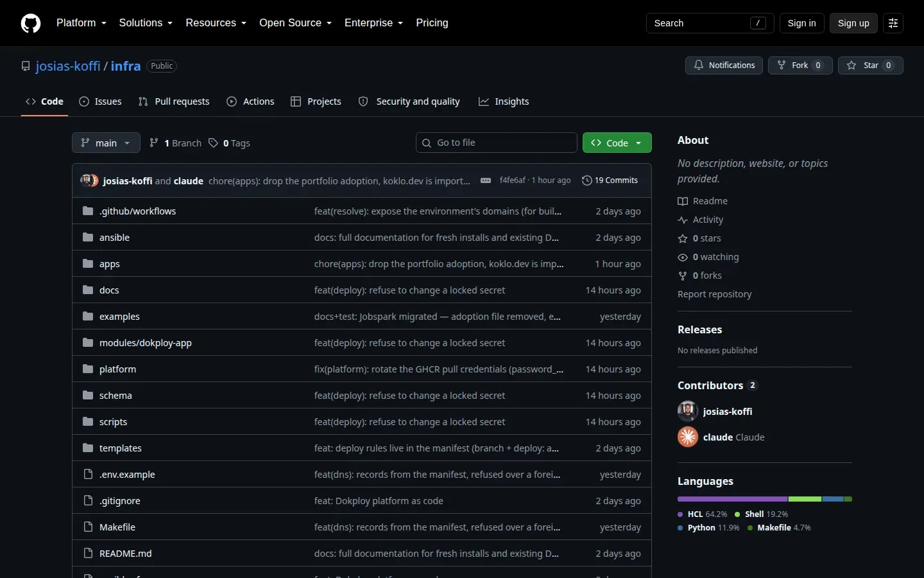Image resolution: width=924 pixels, height=578 pixels.
Task: Switch to the Insights tab
Action: (x=504, y=101)
